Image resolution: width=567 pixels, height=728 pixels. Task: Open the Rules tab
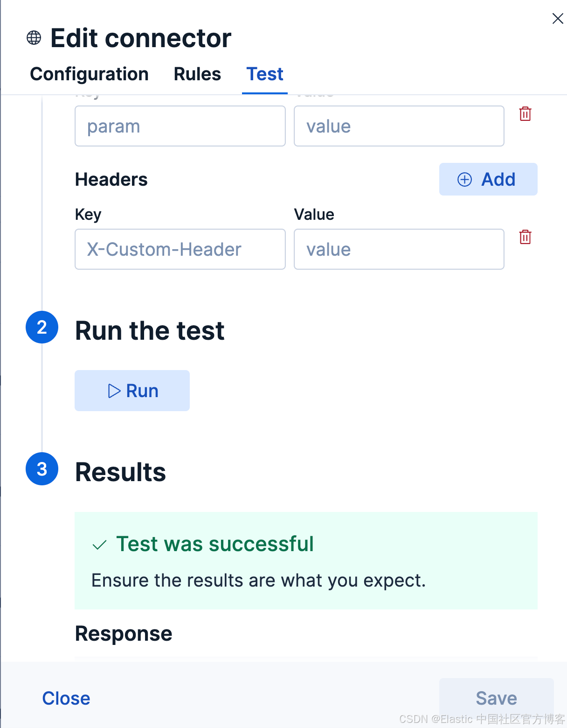(197, 74)
